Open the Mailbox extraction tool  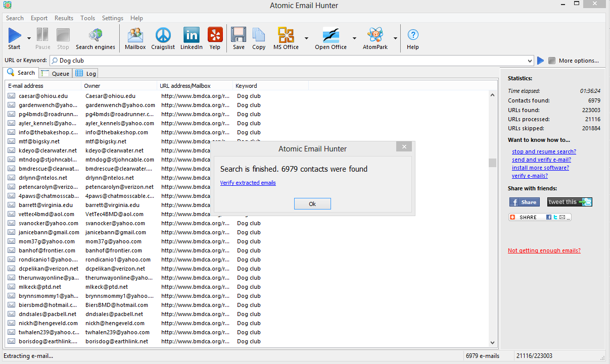[x=135, y=38]
